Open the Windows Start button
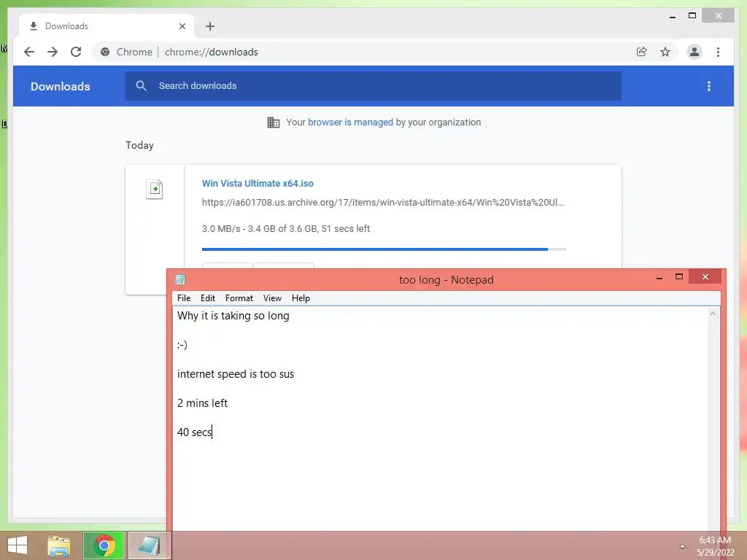 (x=18, y=545)
